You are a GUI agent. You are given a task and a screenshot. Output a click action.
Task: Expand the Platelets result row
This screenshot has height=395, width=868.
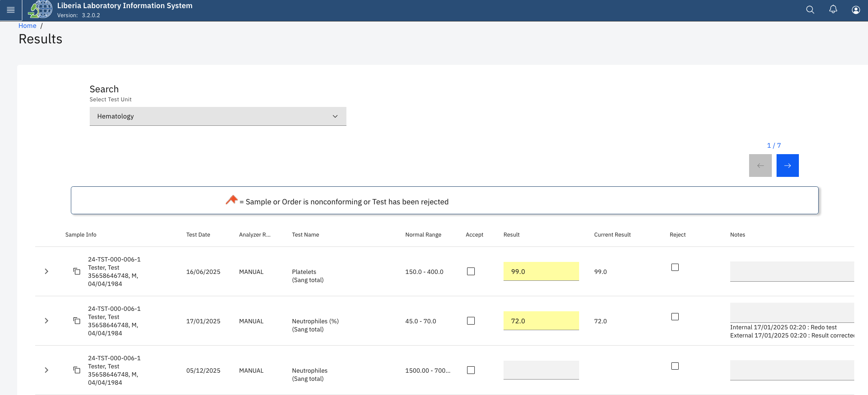46,271
